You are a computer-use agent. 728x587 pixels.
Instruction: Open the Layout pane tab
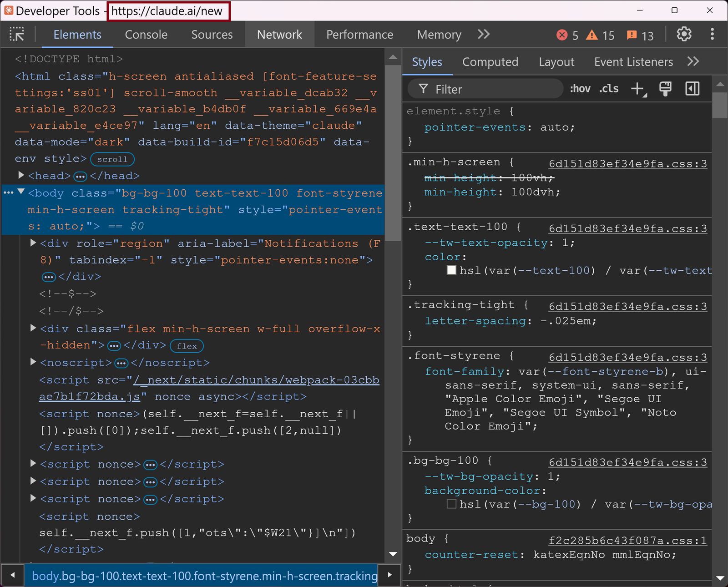556,62
